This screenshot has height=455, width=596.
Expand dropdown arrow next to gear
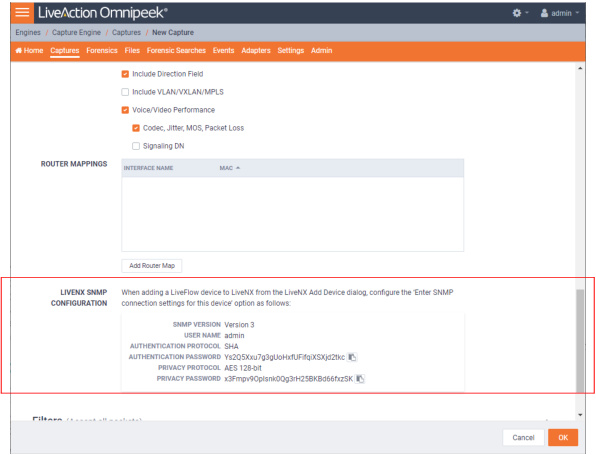click(527, 13)
